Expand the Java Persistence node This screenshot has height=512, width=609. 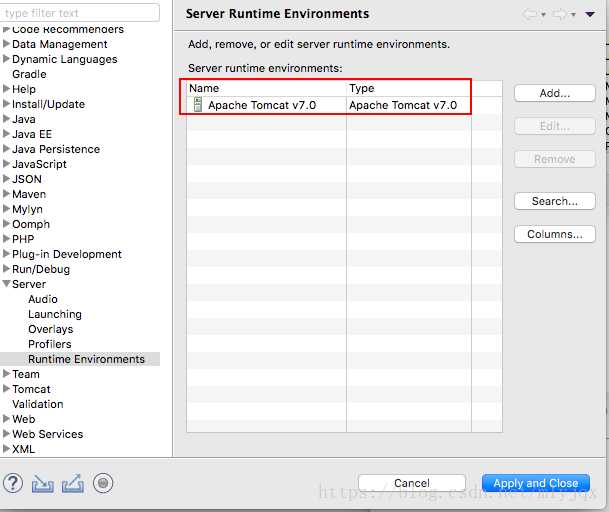click(x=6, y=149)
